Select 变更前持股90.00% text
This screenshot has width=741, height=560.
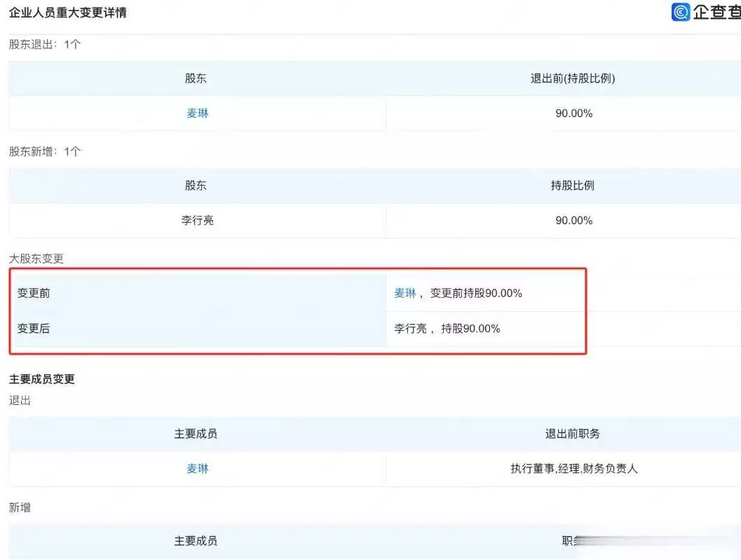click(x=476, y=294)
